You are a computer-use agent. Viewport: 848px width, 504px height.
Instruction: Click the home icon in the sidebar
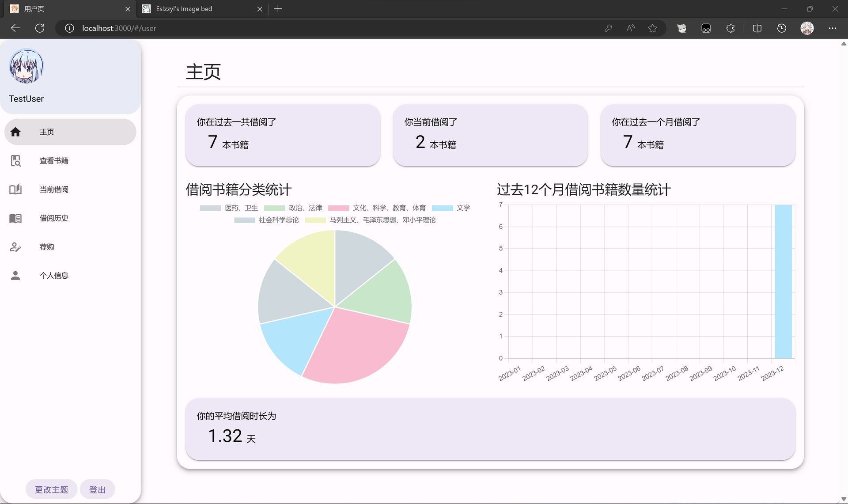[15, 132]
